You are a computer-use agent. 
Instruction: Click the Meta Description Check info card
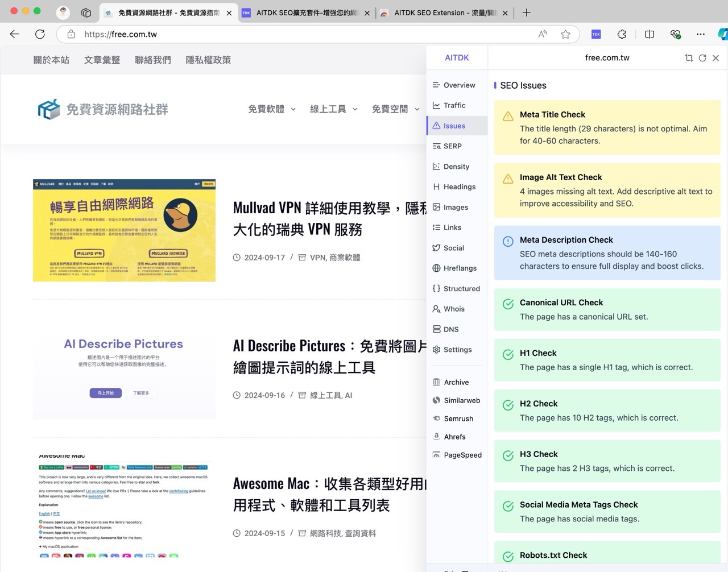tap(607, 252)
